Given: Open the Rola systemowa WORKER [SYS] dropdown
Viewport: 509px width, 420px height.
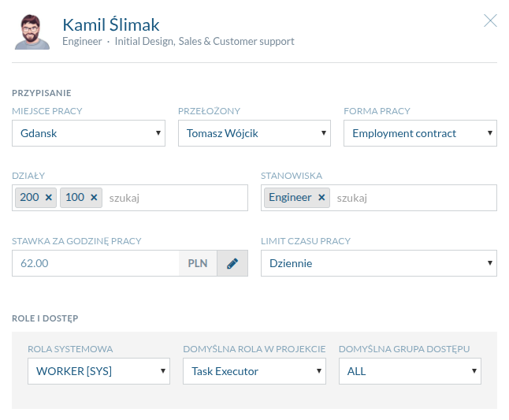Looking at the screenshot, I should (98, 371).
